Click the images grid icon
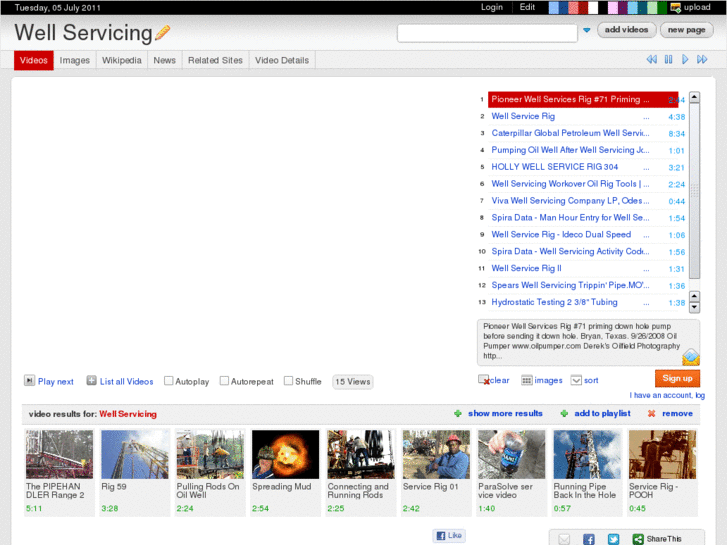Image resolution: width=727 pixels, height=545 pixels. pyautogui.click(x=527, y=380)
